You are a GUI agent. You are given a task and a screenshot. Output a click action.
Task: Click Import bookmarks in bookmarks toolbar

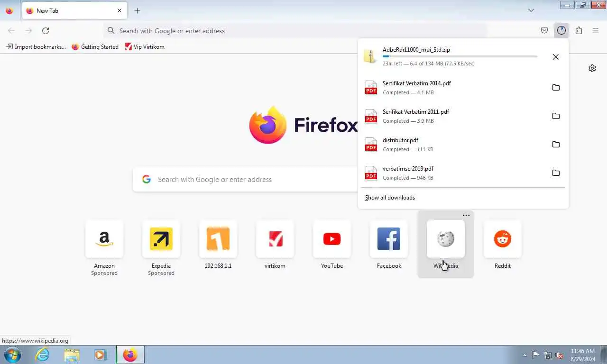coord(36,47)
